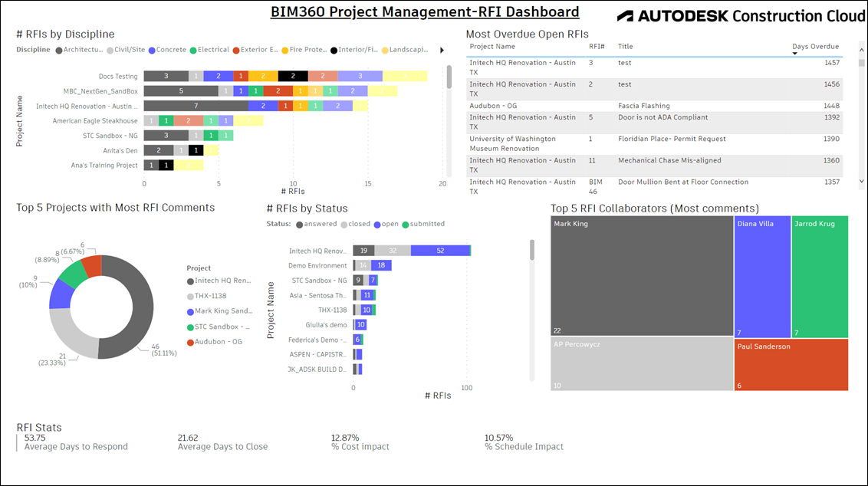The height and width of the screenshot is (486, 868).
Task: Click the Jarrod Krug treemap tile
Action: tap(820, 277)
